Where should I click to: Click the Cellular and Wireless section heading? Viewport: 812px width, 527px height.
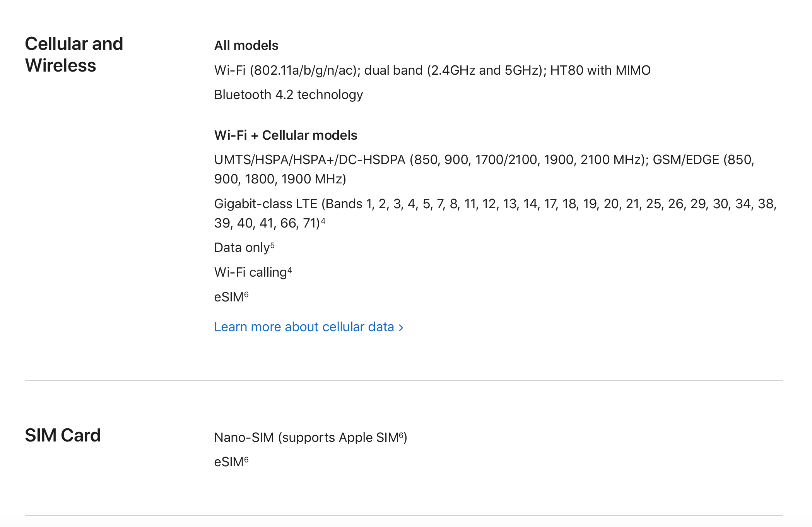74,54
